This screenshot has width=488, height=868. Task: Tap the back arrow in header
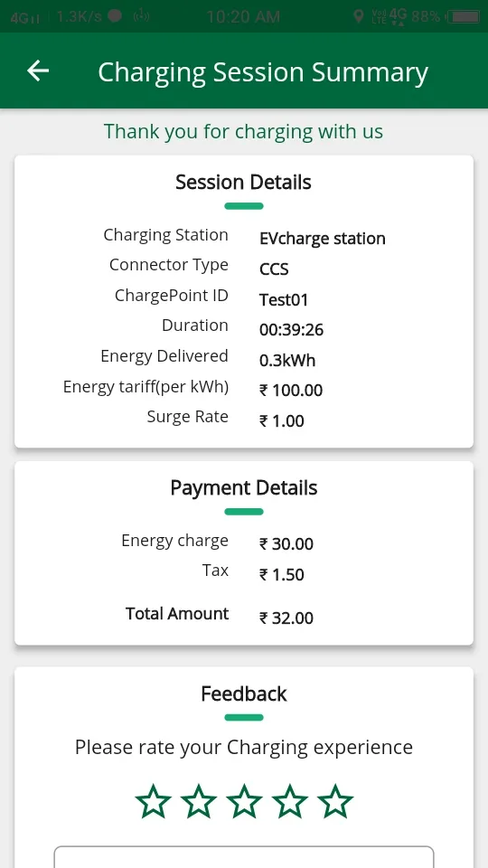click(38, 71)
